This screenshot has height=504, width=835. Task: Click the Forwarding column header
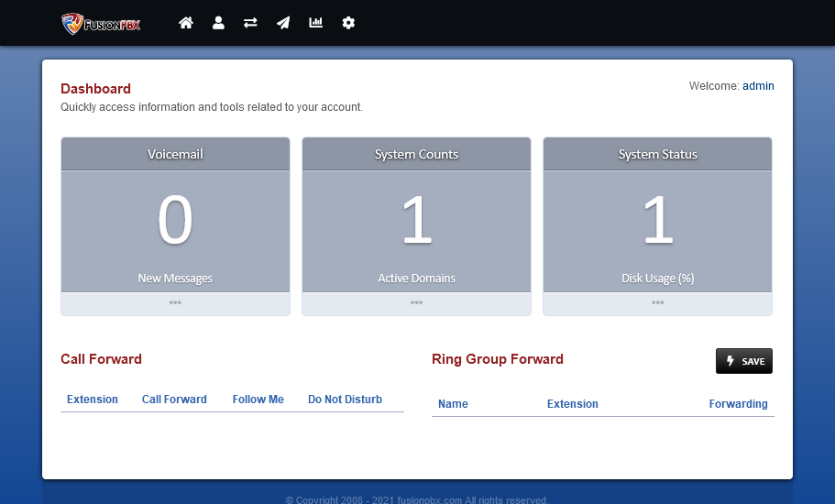738,404
